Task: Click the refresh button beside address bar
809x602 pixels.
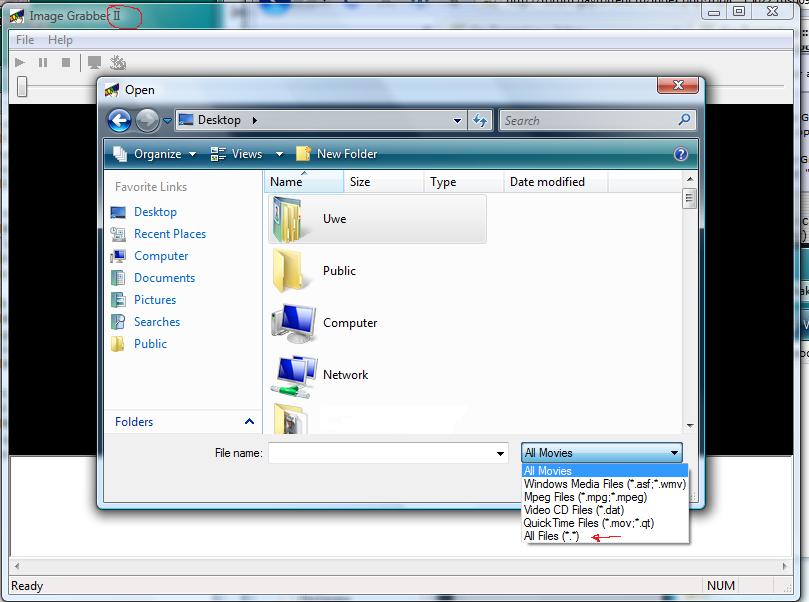Action: click(481, 121)
